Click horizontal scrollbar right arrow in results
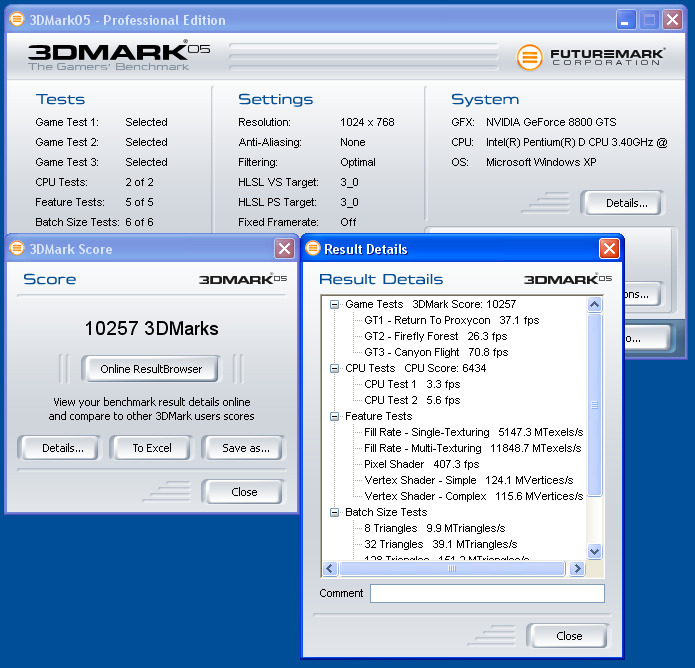 pyautogui.click(x=577, y=569)
